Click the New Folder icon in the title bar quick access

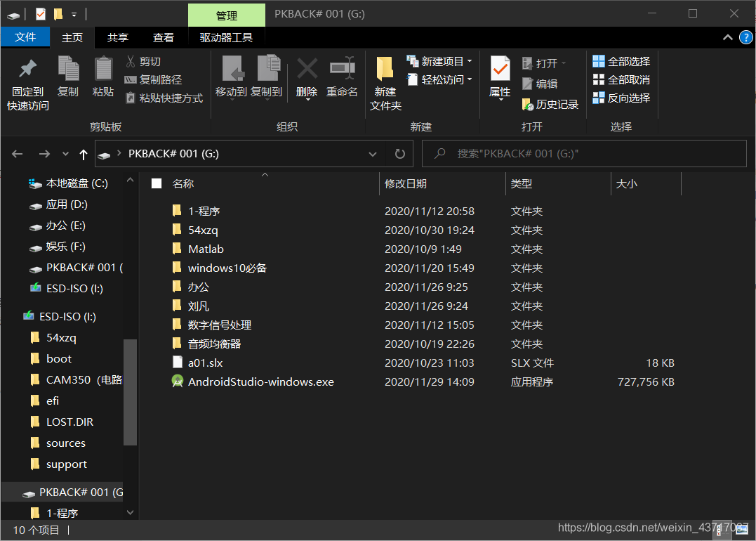tap(58, 14)
